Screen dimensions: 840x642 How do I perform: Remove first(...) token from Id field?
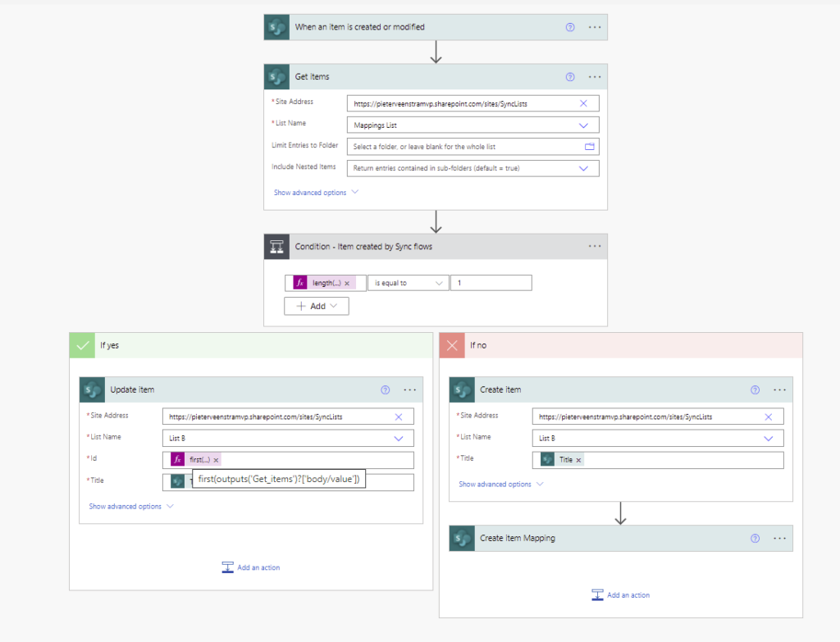click(x=216, y=460)
